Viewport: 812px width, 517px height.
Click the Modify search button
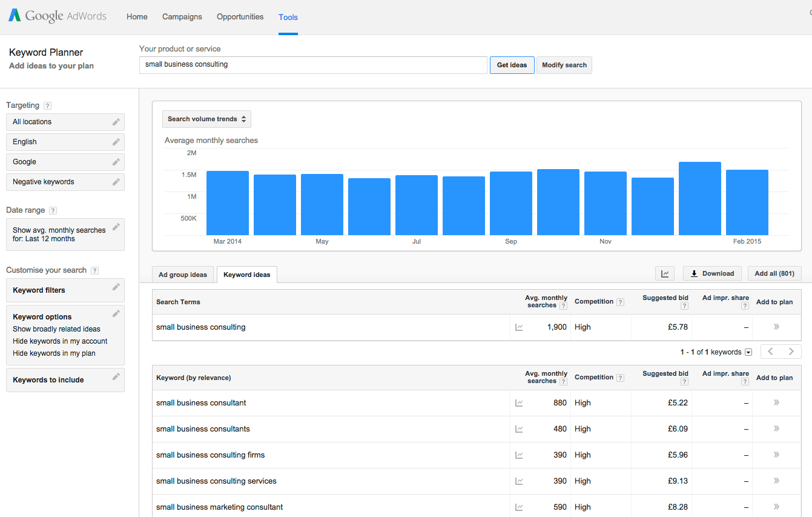[564, 65]
